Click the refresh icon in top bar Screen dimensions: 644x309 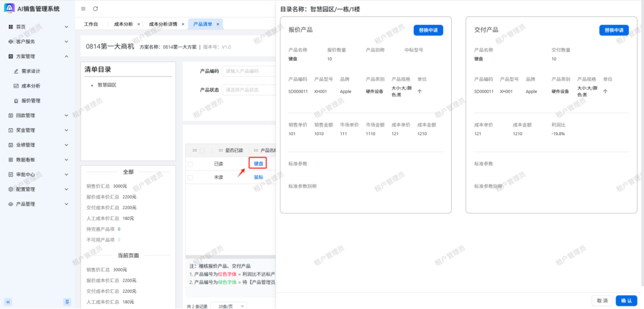tap(96, 9)
